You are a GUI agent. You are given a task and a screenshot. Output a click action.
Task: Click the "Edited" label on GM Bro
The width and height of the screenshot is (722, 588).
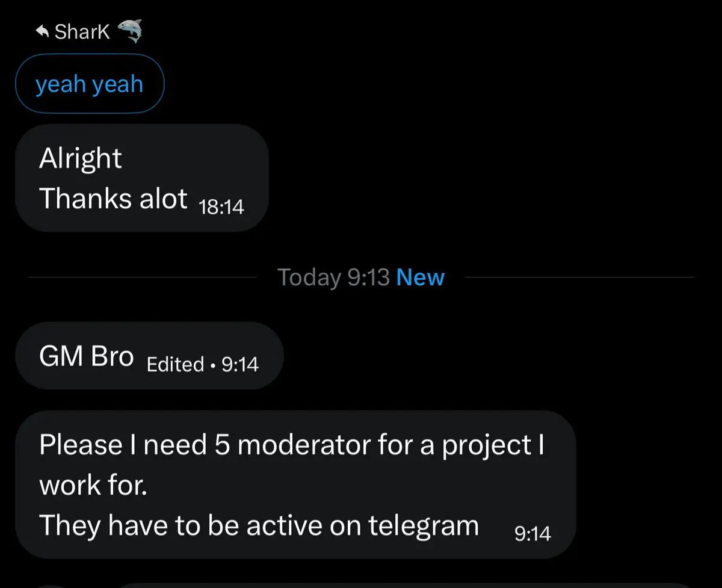tap(175, 364)
